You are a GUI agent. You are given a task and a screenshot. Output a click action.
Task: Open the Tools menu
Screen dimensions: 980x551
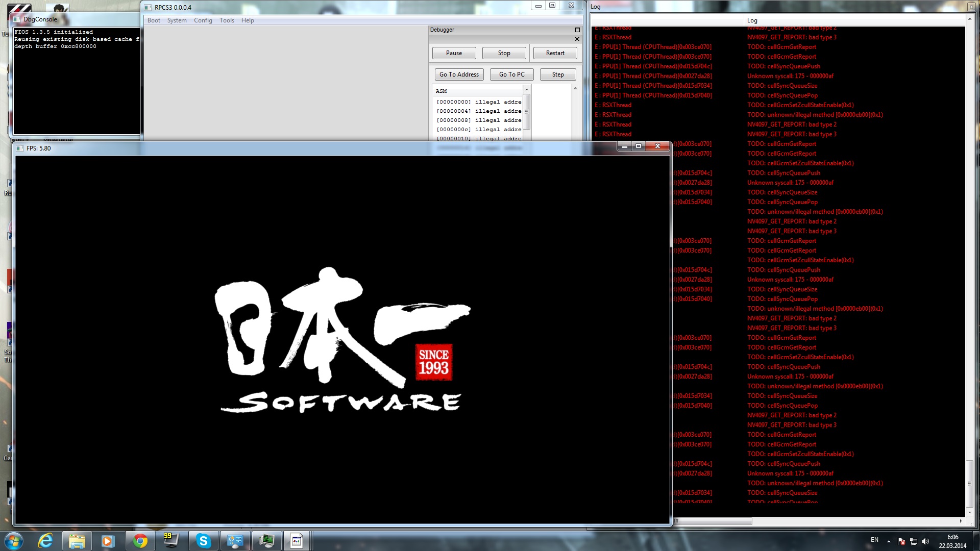(227, 20)
